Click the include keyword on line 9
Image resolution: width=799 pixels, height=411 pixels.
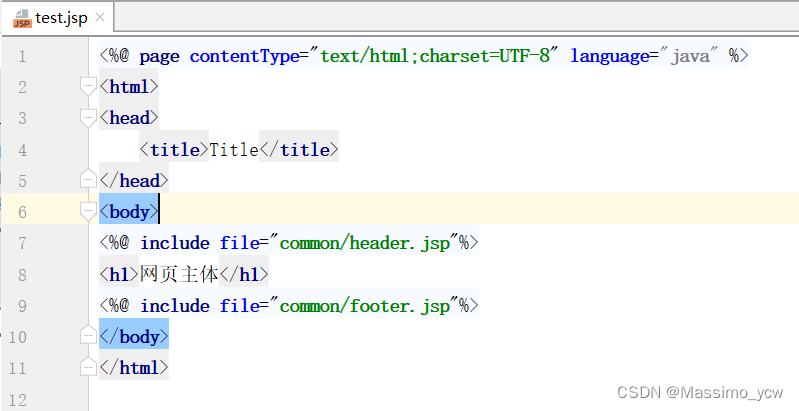click(x=175, y=306)
